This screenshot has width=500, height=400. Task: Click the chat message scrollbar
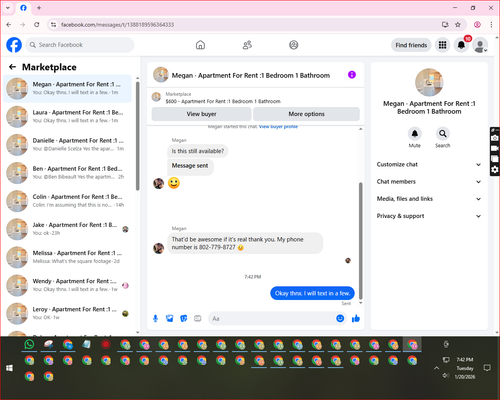[360, 240]
